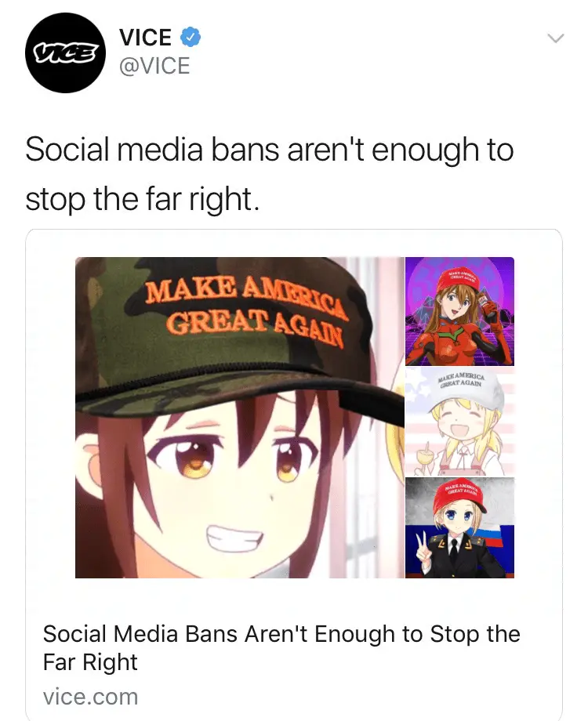Open the red-suited anime girl thumbnail
The width and height of the screenshot is (588, 721).
click(459, 311)
